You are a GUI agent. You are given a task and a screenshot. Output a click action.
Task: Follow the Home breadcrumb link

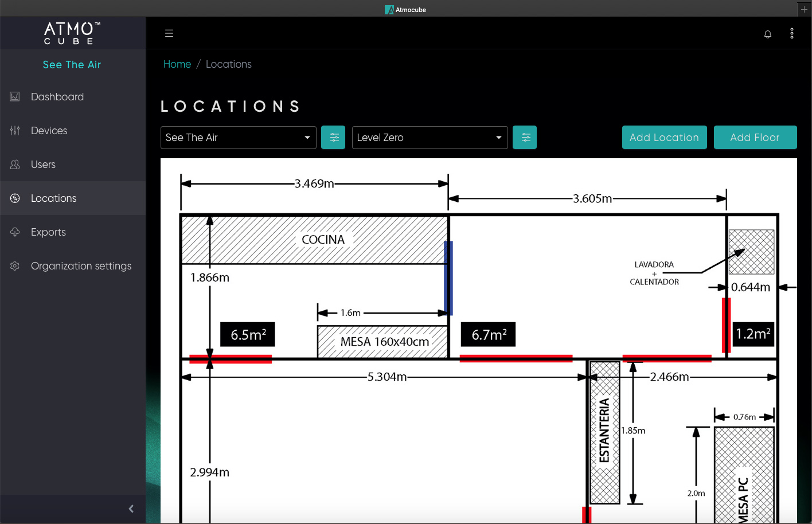click(177, 64)
